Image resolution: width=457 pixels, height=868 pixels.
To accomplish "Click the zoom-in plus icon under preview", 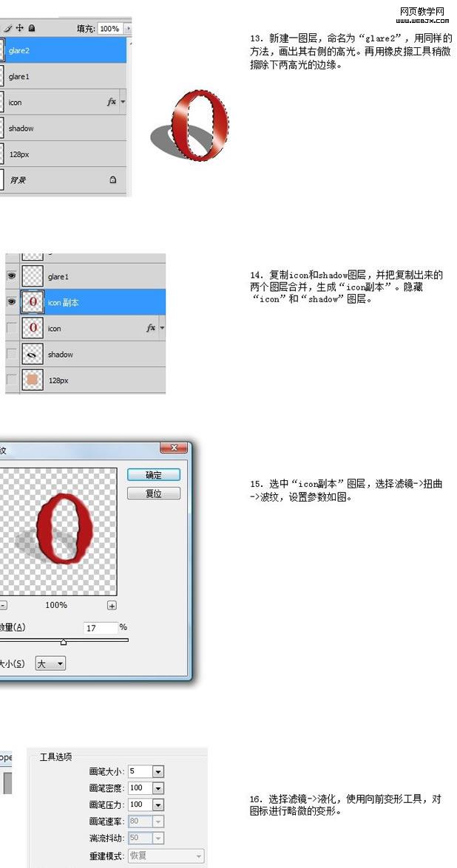I will 112,606.
